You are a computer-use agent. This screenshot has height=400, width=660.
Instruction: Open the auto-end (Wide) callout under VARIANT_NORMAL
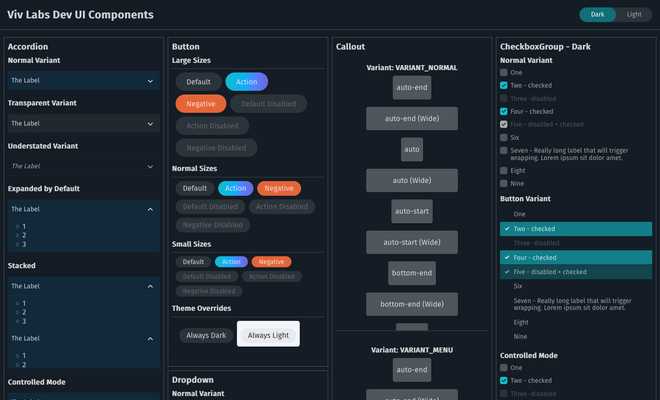(x=412, y=119)
